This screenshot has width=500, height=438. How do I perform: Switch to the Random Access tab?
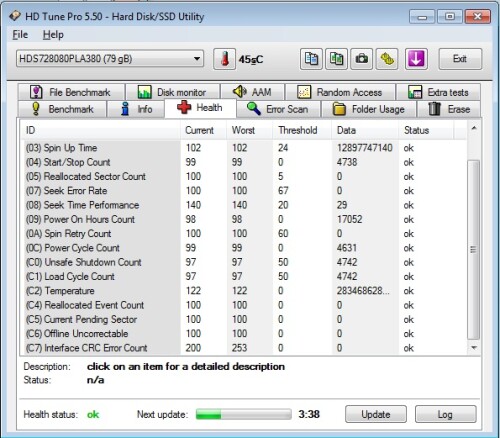coord(340,92)
